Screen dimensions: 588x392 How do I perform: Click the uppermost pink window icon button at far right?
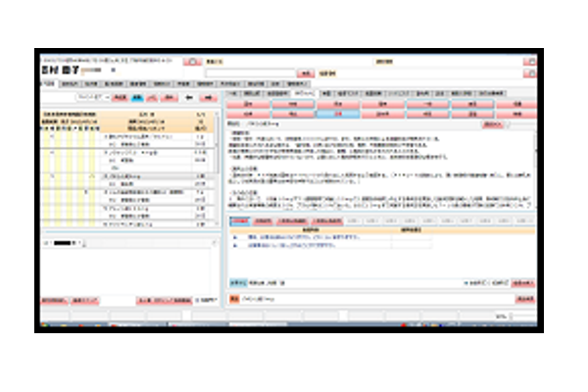(530, 62)
